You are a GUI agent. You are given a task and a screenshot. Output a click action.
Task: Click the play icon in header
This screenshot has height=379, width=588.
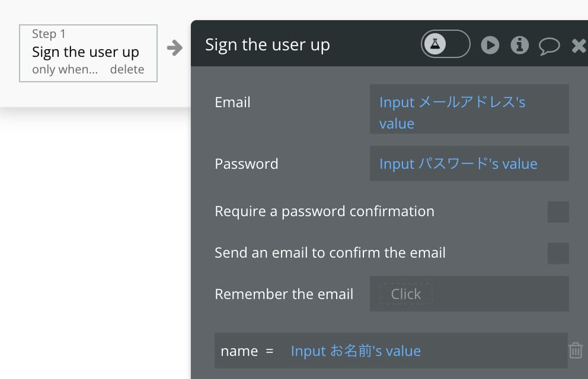click(x=490, y=46)
